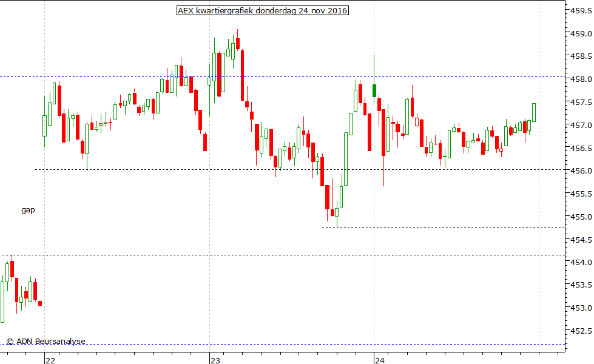Select the 459.0 price axis label
The image size is (594, 364).
pos(581,34)
